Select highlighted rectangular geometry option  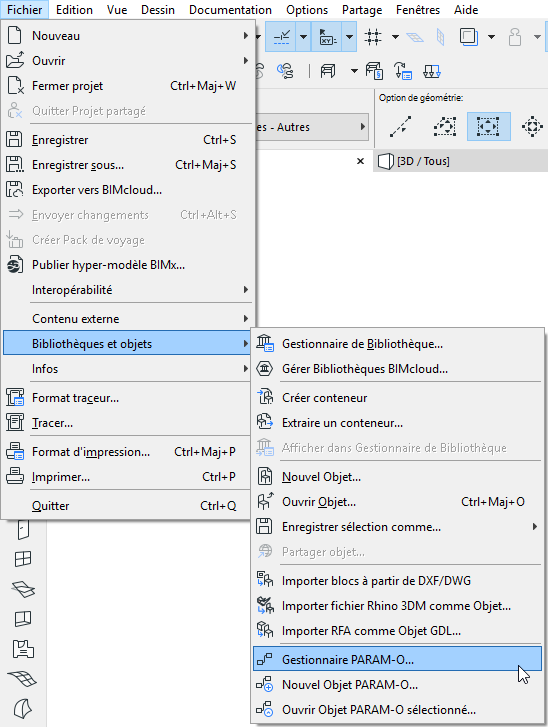[488, 126]
